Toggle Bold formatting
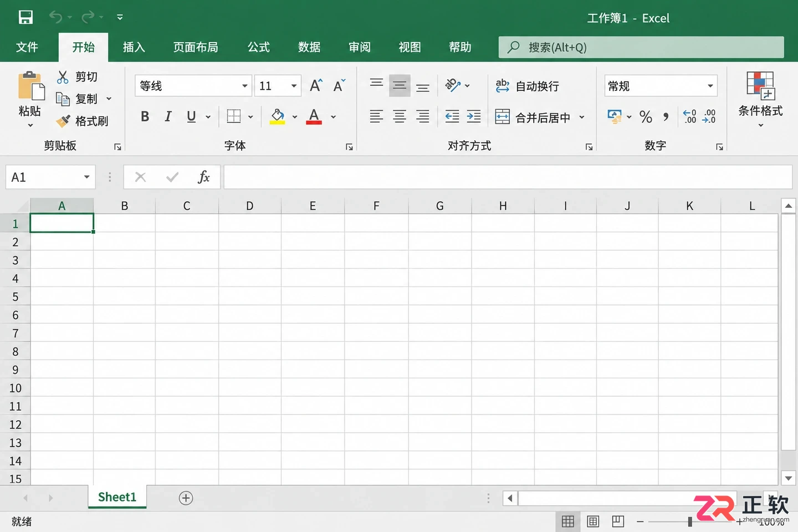The image size is (798, 532). [x=145, y=116]
